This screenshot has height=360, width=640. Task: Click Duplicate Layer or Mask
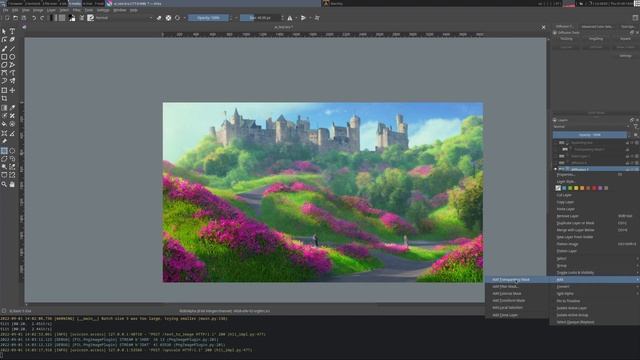(x=594, y=223)
